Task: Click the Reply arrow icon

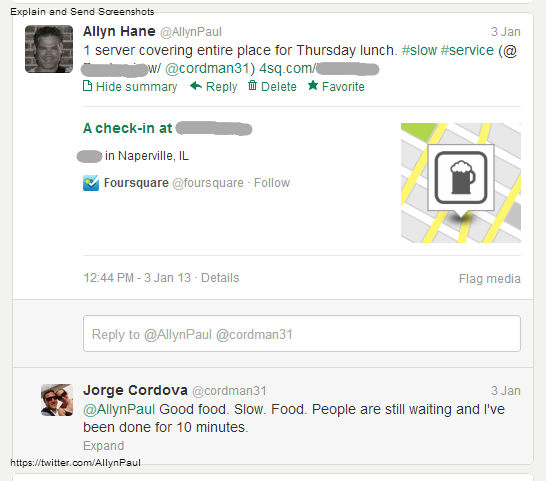Action: (x=196, y=86)
